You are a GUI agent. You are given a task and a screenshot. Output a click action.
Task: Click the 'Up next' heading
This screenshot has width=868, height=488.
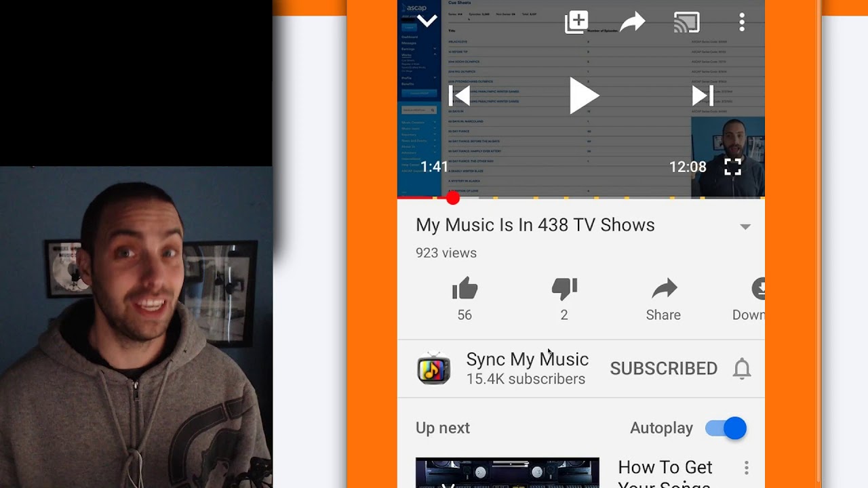(x=443, y=428)
